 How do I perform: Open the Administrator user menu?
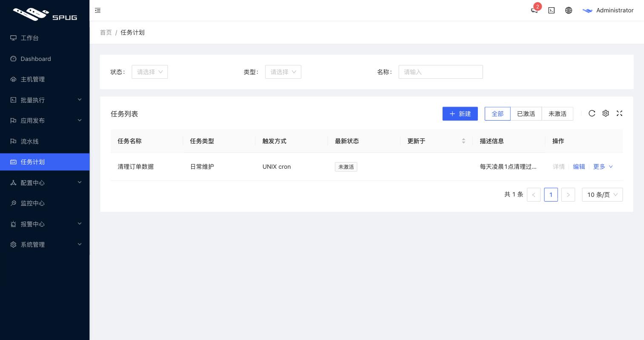pos(608,10)
